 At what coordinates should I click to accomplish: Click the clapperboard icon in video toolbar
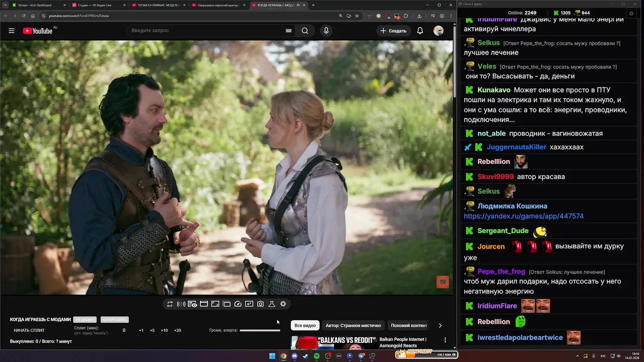pyautogui.click(x=204, y=304)
